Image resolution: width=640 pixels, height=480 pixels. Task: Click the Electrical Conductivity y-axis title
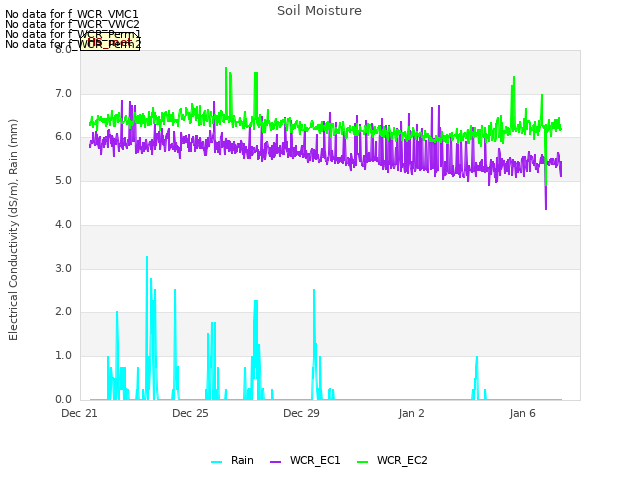pos(13,230)
